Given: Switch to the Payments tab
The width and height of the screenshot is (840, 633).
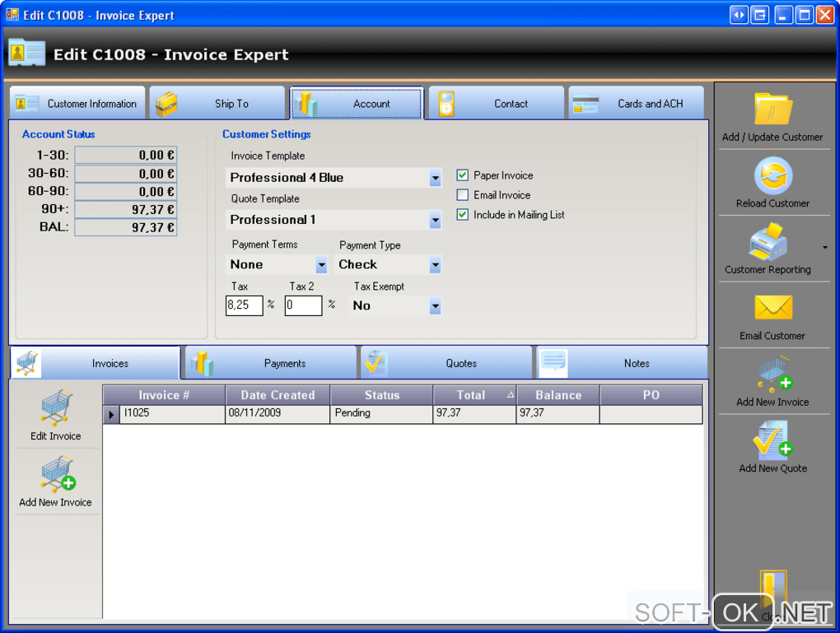Looking at the screenshot, I should pos(271,363).
